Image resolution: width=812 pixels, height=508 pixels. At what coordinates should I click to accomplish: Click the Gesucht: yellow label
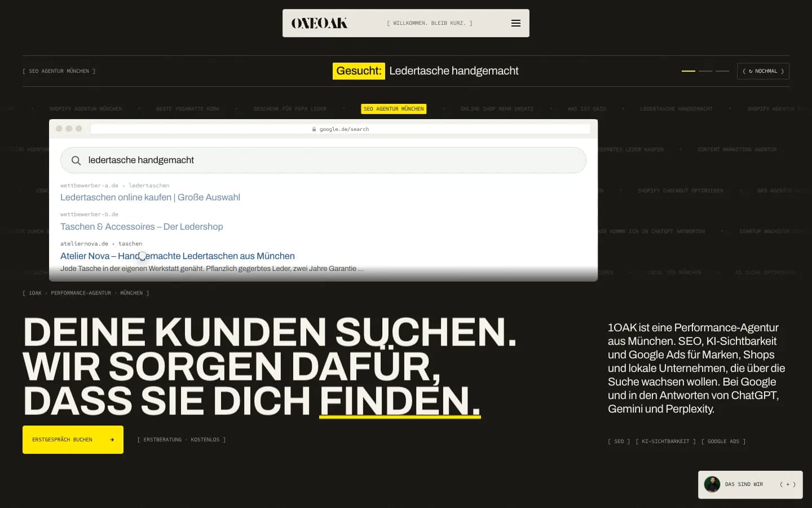(359, 71)
